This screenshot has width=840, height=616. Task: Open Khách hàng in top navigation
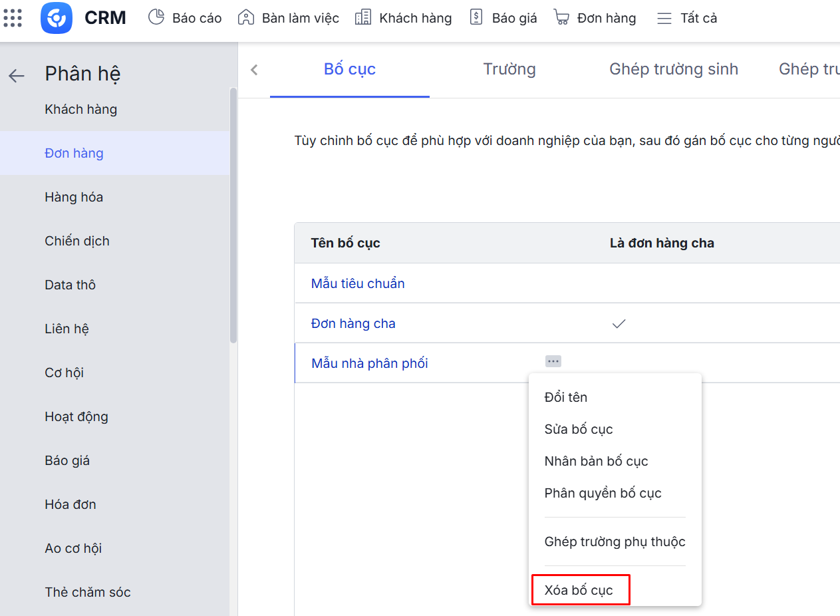click(404, 18)
